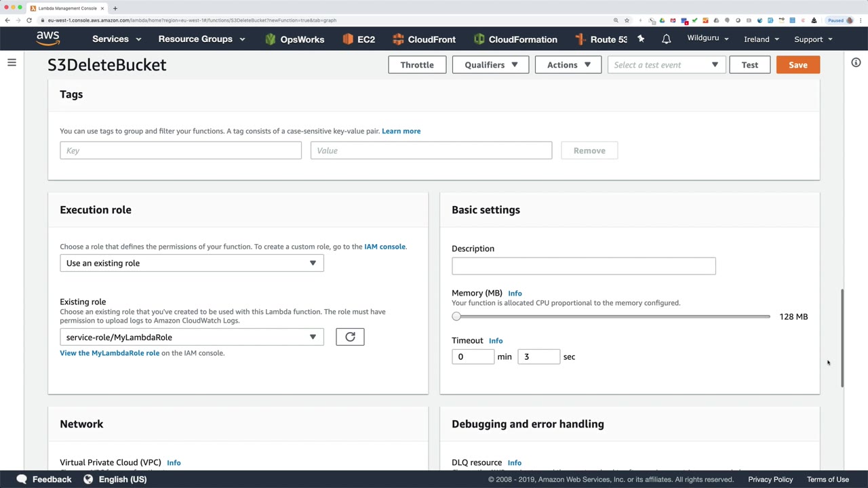
Task: Open the notifications bell
Action: pos(667,39)
